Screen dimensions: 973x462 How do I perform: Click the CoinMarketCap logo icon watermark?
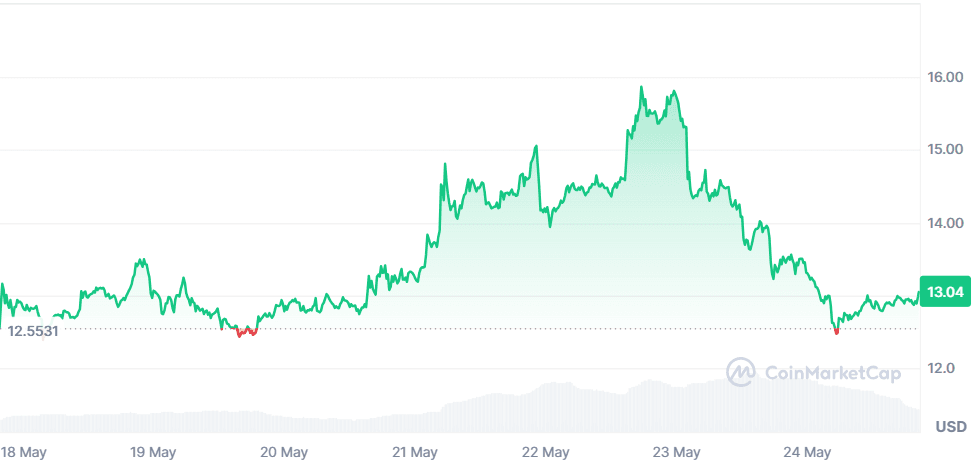(741, 373)
